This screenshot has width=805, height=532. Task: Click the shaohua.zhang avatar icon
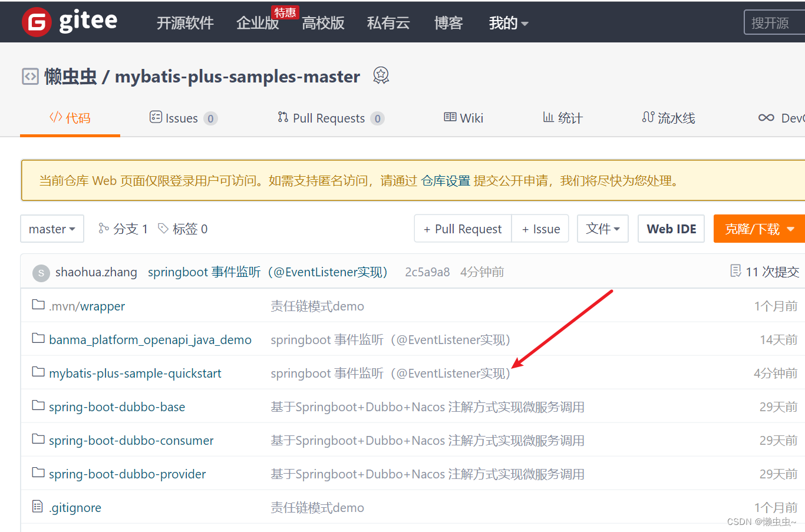click(x=41, y=273)
